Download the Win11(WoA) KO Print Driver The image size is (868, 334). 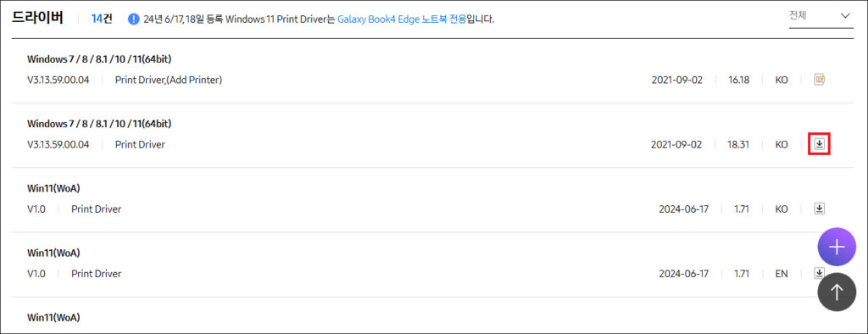pos(820,209)
